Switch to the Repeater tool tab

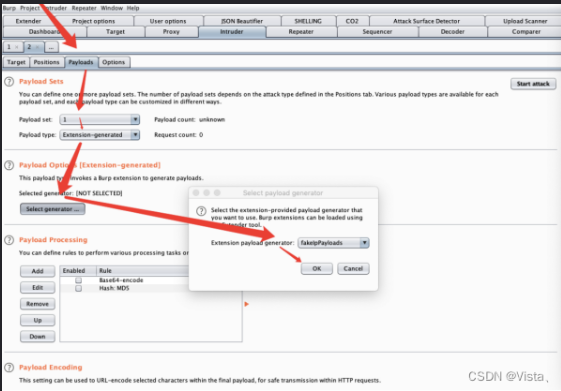[301, 32]
